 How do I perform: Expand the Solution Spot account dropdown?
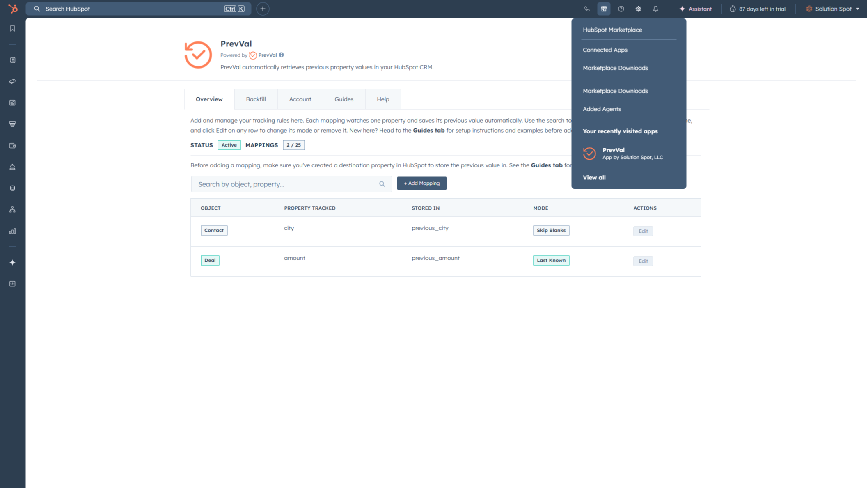[x=833, y=9]
